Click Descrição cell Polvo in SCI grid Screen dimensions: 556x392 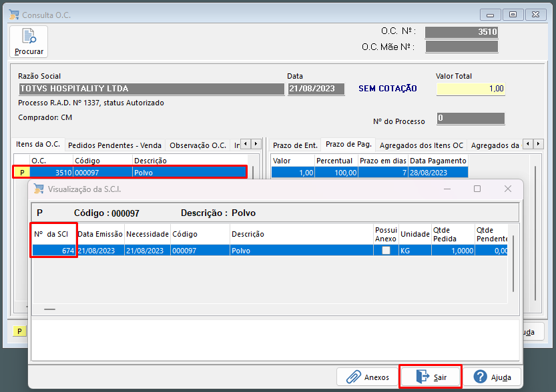tap(302, 251)
